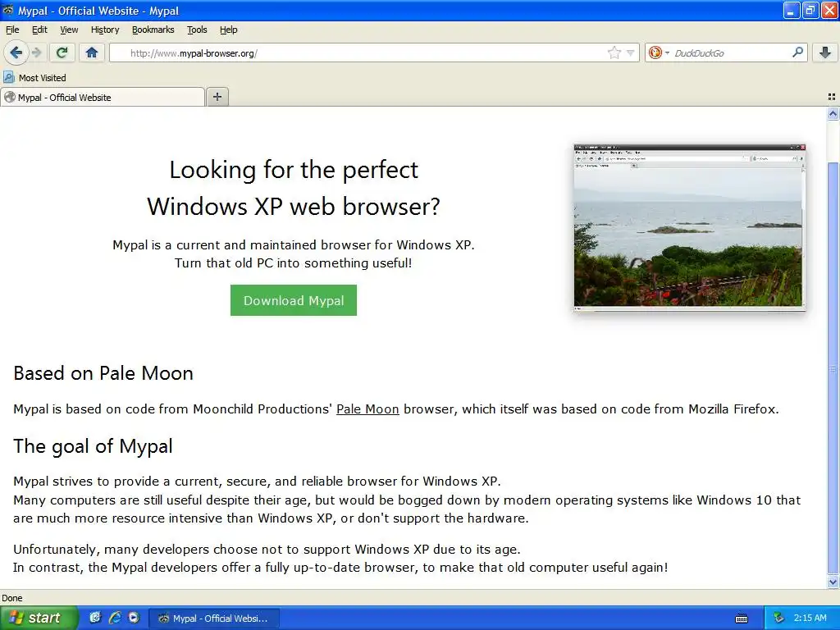Open the History menu
Viewport: 840px width, 630px height.
click(x=105, y=30)
